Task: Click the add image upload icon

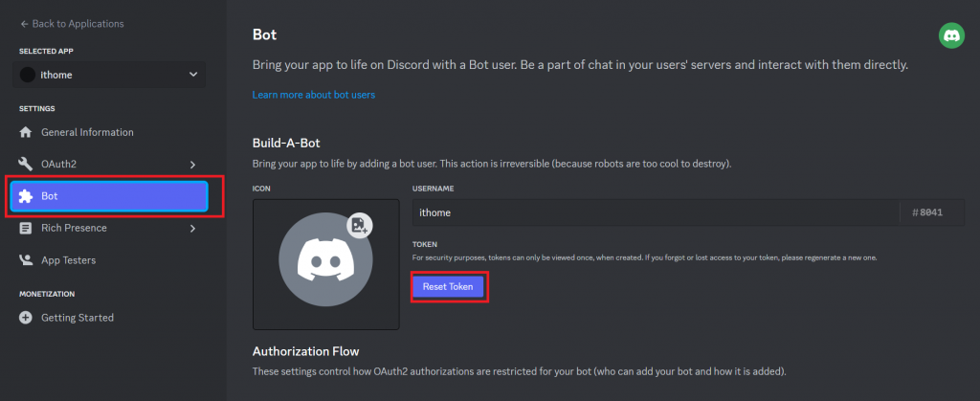Action: [x=360, y=226]
